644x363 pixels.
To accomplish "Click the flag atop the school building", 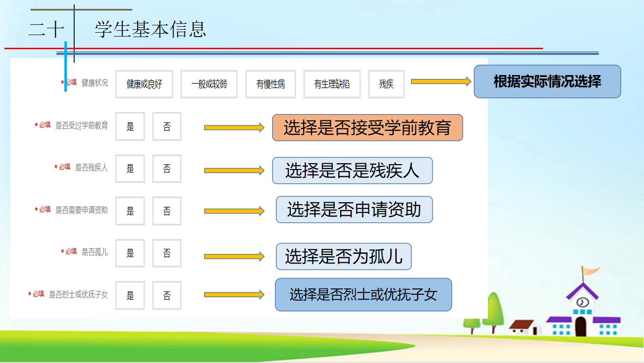I will (x=591, y=270).
